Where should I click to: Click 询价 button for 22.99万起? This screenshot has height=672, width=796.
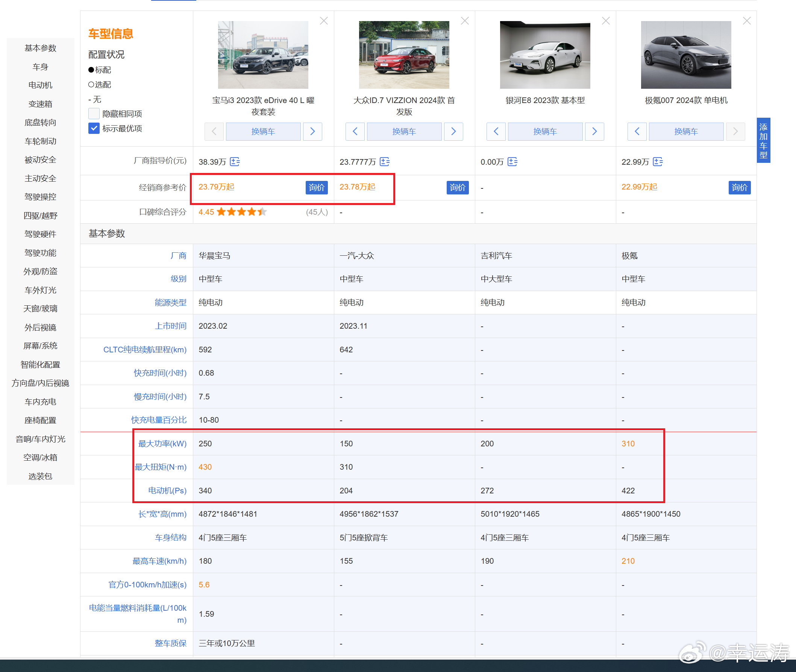(x=739, y=187)
